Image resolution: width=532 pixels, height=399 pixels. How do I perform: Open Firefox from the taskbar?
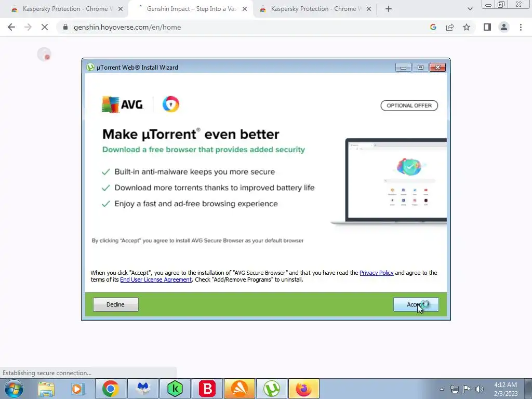[304, 389]
